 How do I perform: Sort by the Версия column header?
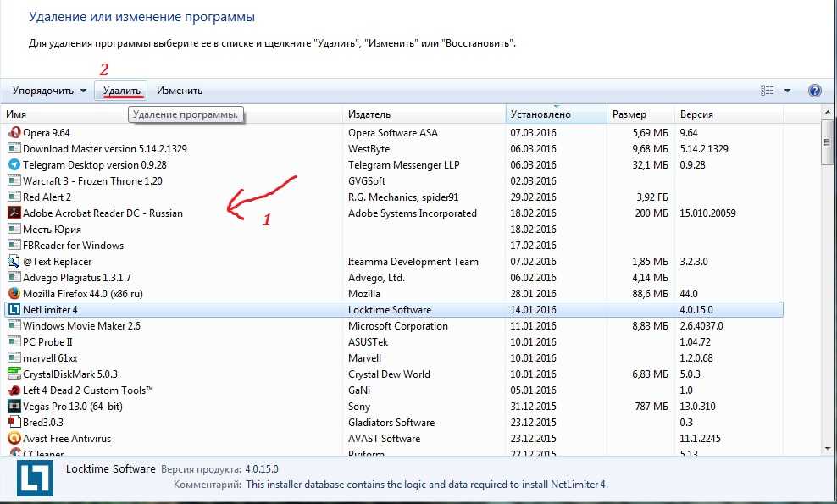[x=729, y=114]
